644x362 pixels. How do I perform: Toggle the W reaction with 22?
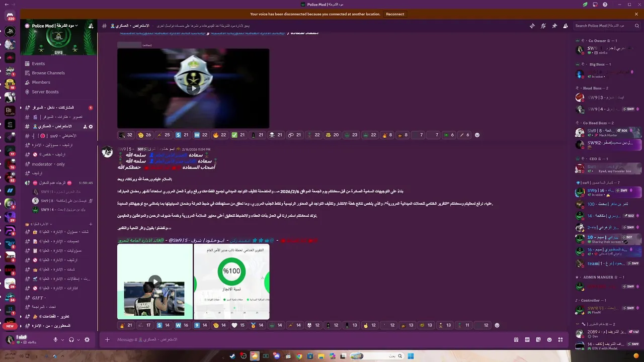tap(201, 135)
